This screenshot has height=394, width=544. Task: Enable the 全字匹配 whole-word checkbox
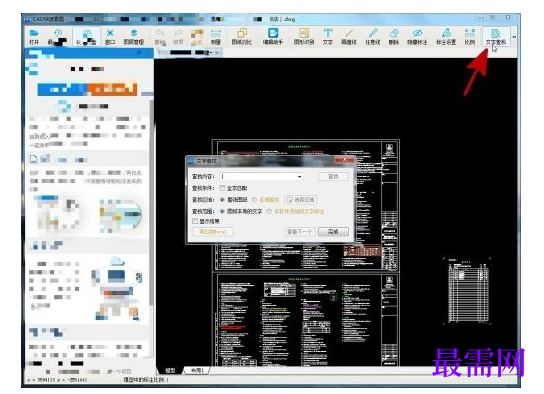[x=222, y=188]
